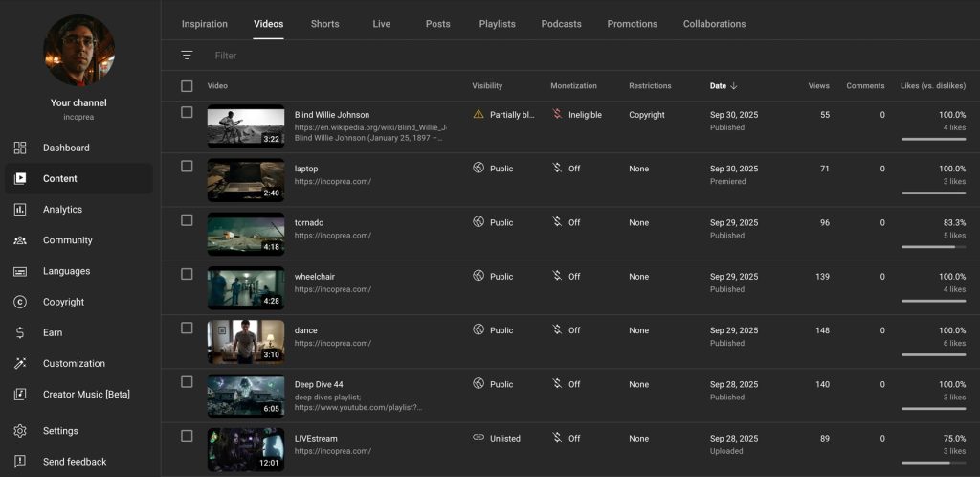Click the Analytics chart icon
Image resolution: width=980 pixels, height=477 pixels.
(20, 210)
